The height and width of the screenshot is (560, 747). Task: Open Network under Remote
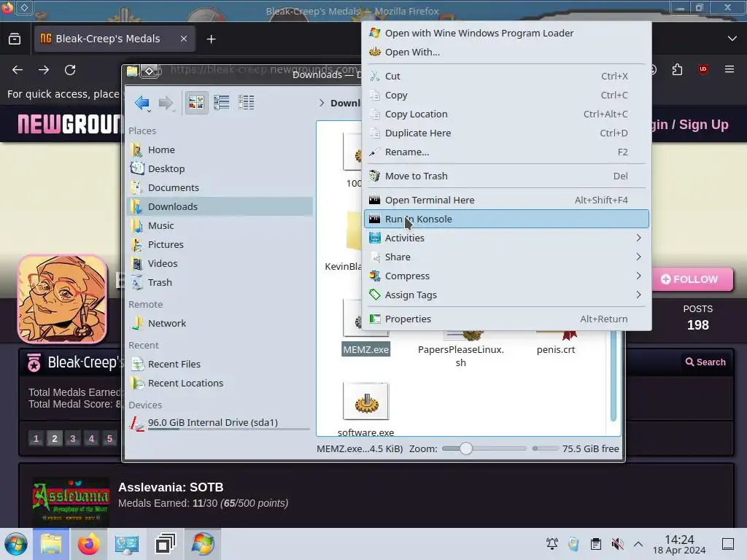pyautogui.click(x=220, y=323)
